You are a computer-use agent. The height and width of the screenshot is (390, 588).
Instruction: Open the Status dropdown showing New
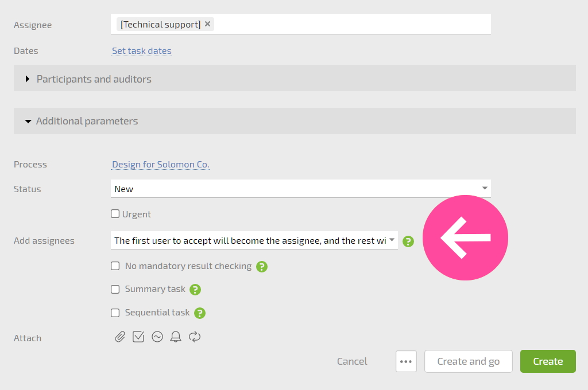(301, 189)
